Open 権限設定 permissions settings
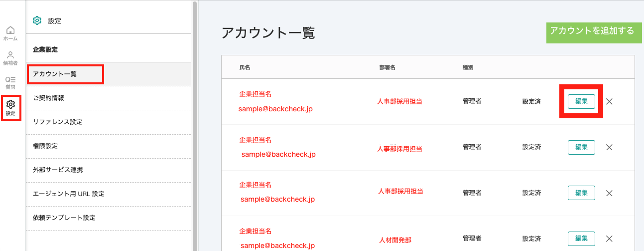The height and width of the screenshot is (251, 644). (x=108, y=146)
